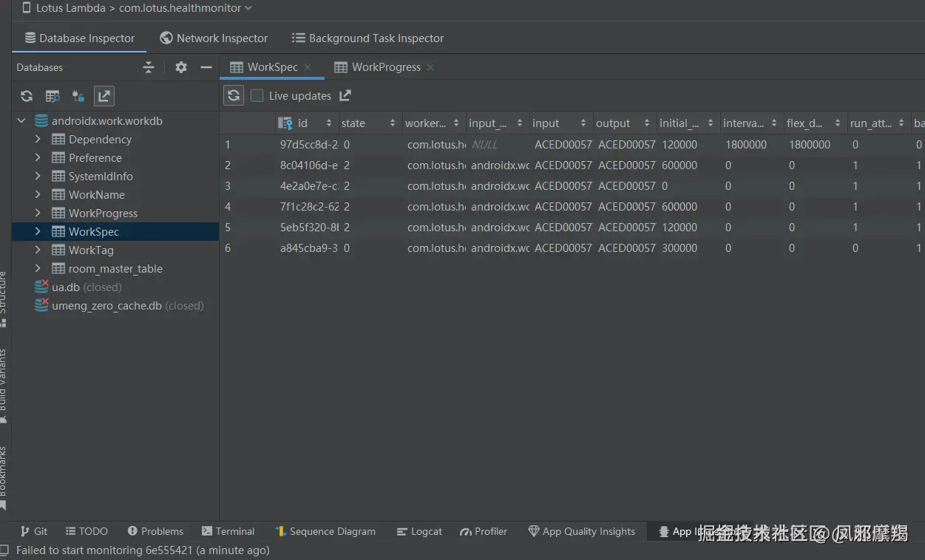925x560 pixels.
Task: Collapse all icon in Databases header
Action: click(149, 67)
